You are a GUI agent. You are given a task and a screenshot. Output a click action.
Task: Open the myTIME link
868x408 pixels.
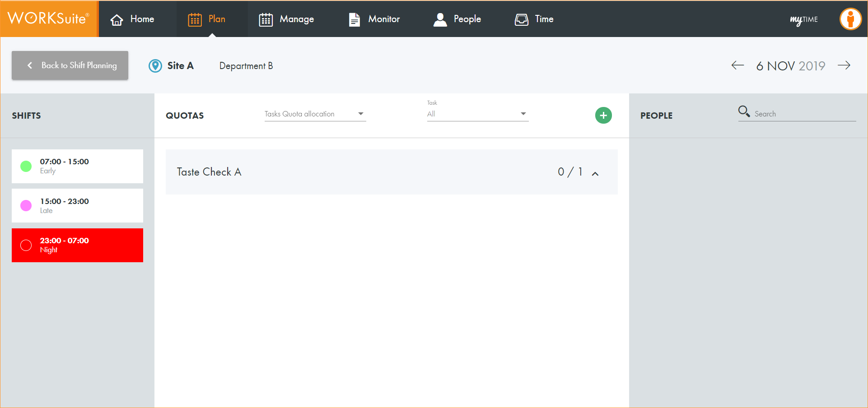803,19
